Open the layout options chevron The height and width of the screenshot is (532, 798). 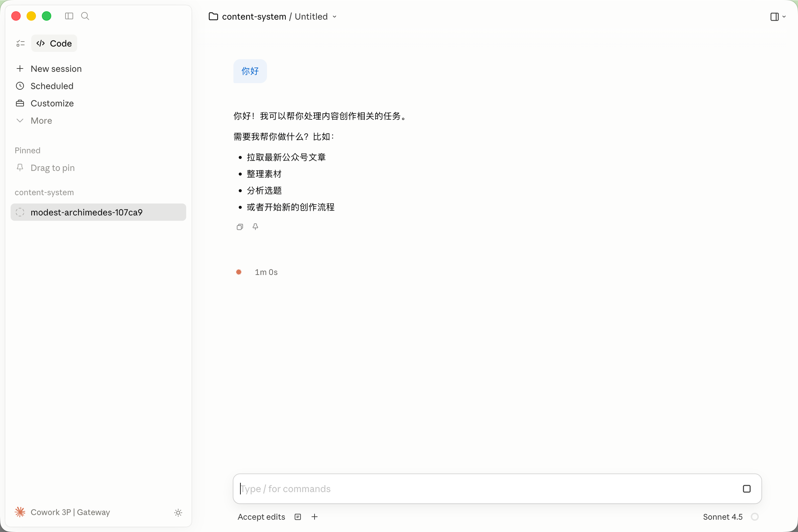(784, 17)
